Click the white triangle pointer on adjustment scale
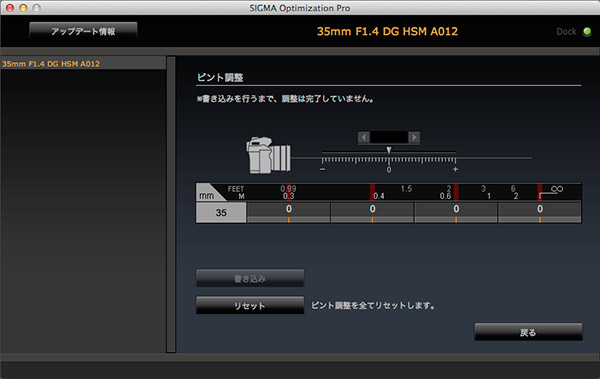Image resolution: width=600 pixels, height=379 pixels. click(389, 150)
